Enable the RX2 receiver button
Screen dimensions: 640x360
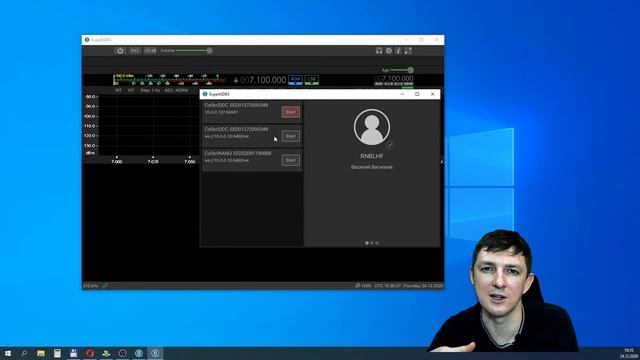(135, 51)
